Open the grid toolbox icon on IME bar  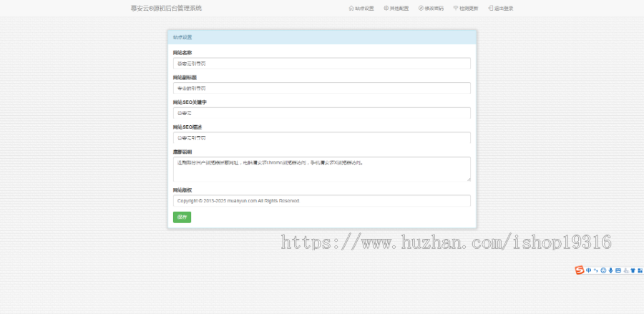click(x=640, y=270)
